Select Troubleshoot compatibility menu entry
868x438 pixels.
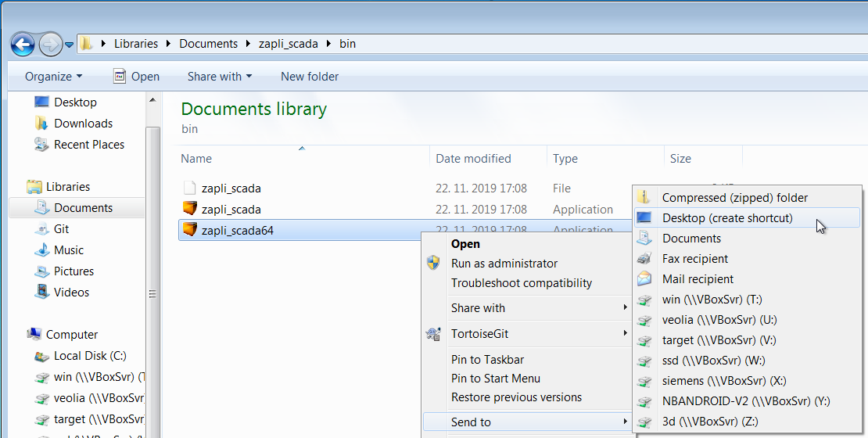click(521, 283)
